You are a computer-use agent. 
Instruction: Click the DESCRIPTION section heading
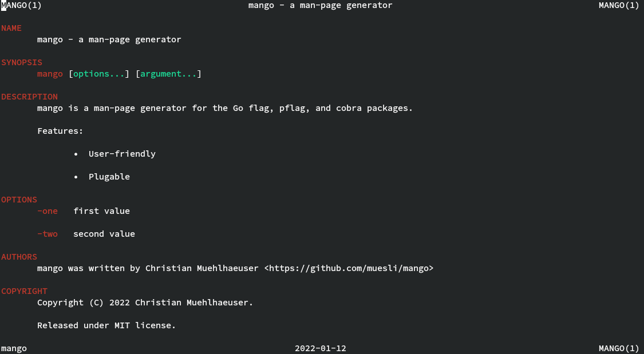pos(29,97)
